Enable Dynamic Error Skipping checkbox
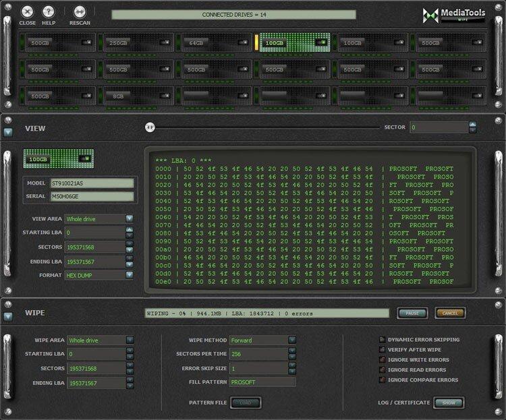506x420 pixels. [x=381, y=340]
